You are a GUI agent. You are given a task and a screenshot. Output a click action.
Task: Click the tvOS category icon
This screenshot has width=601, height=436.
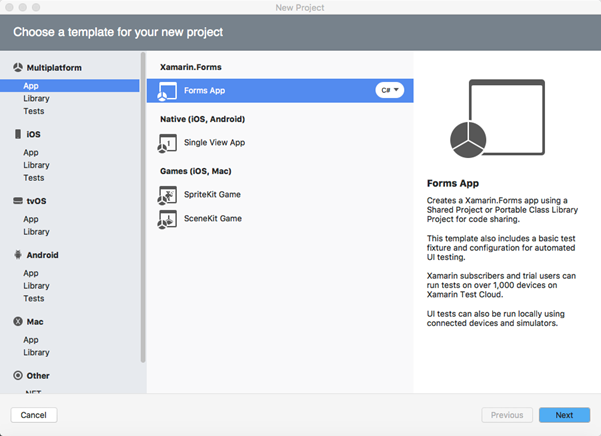(x=18, y=201)
